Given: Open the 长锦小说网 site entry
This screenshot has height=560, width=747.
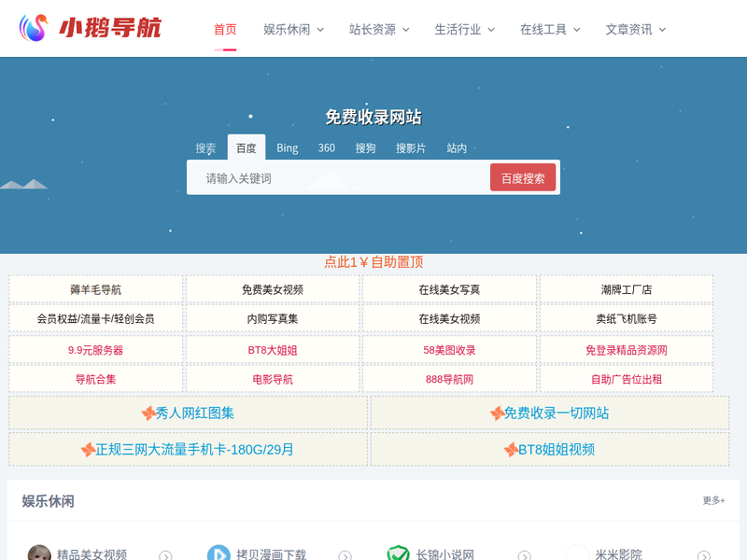Looking at the screenshot, I should coord(445,554).
